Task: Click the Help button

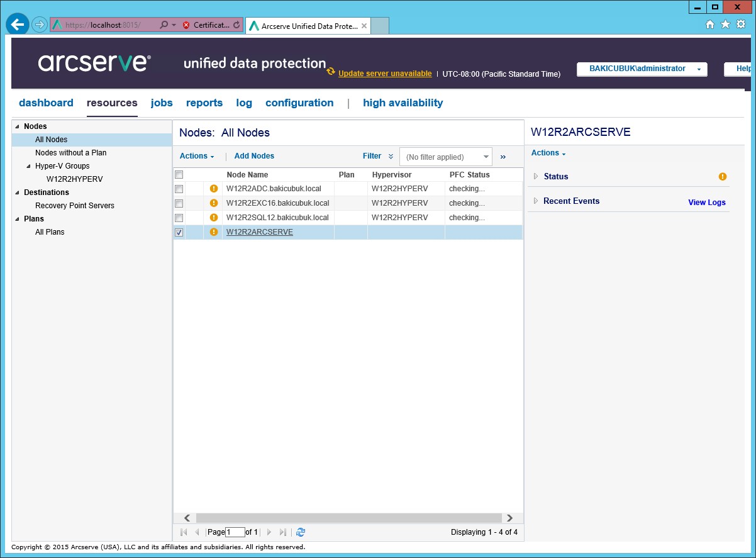Action: pyautogui.click(x=738, y=69)
